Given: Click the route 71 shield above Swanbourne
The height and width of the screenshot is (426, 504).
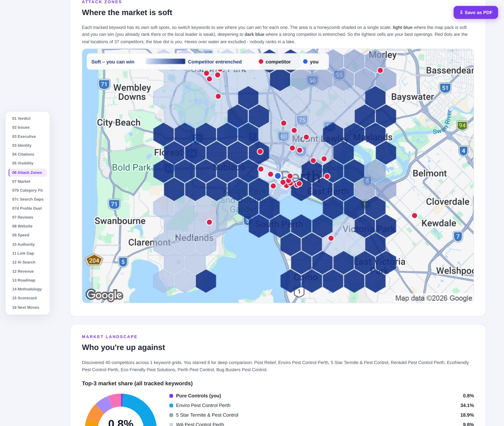Looking at the screenshot, I should (x=114, y=204).
